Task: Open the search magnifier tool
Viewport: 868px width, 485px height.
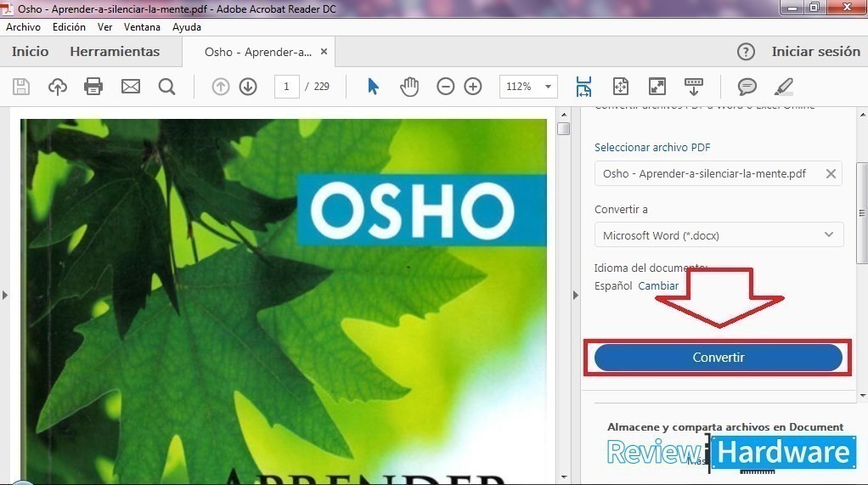Action: (x=166, y=87)
